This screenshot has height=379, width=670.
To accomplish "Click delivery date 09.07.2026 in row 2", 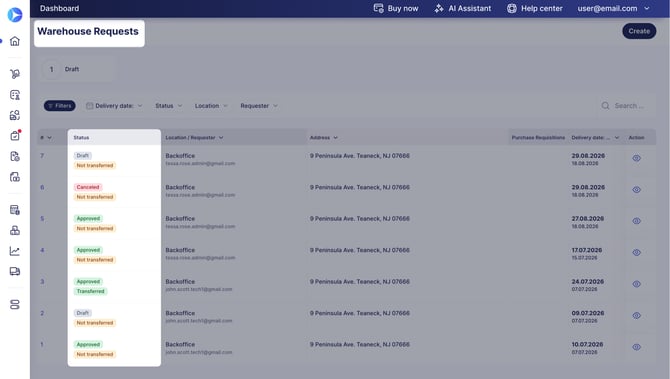I will pyautogui.click(x=588, y=313).
